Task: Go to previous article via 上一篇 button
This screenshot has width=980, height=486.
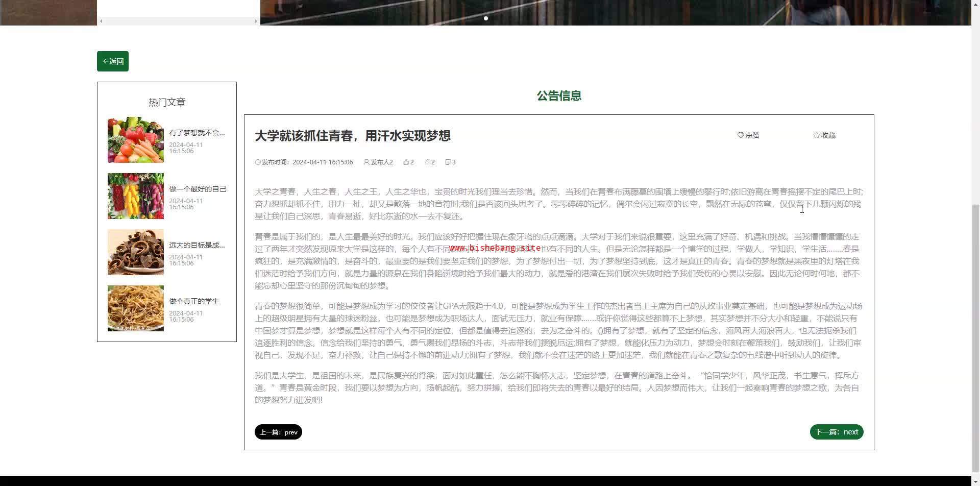Action: pyautogui.click(x=278, y=432)
